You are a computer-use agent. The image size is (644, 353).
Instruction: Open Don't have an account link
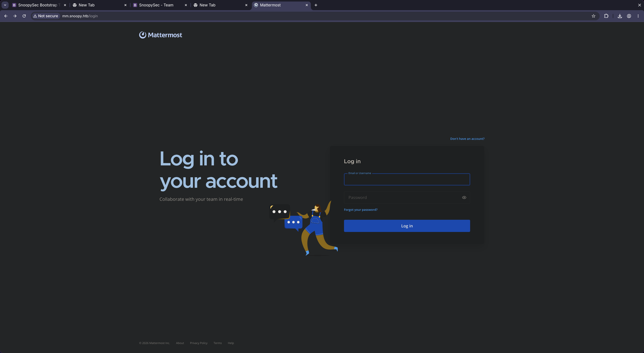[467, 139]
